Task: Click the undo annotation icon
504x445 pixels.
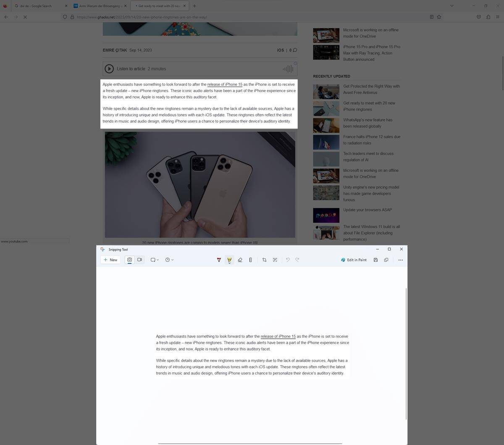Action: (x=288, y=260)
